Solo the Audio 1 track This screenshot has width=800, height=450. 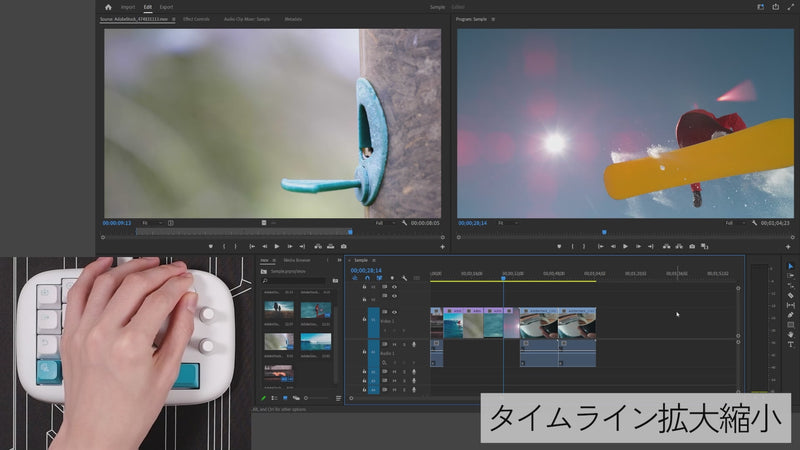[404, 344]
